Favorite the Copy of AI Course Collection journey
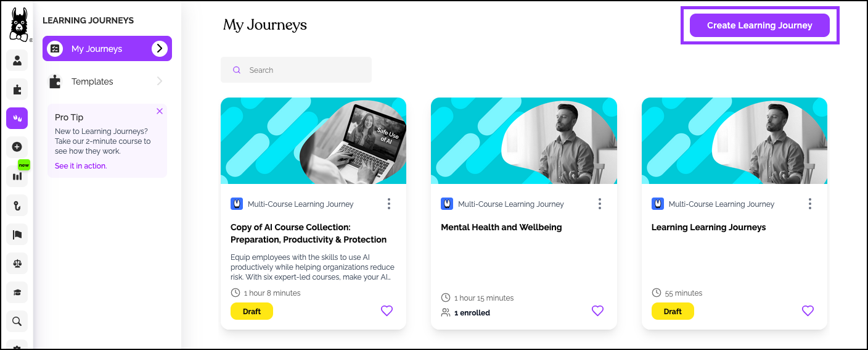The width and height of the screenshot is (868, 350). 387,311
